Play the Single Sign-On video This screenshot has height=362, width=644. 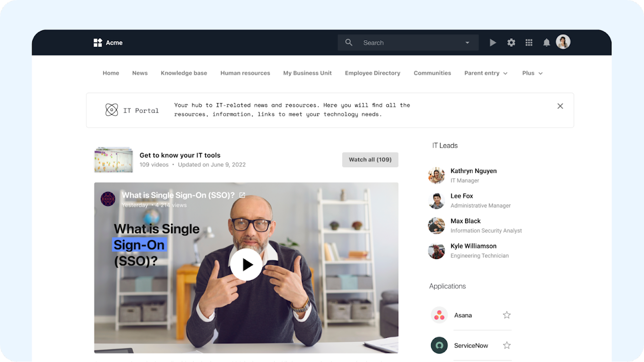pyautogui.click(x=246, y=264)
